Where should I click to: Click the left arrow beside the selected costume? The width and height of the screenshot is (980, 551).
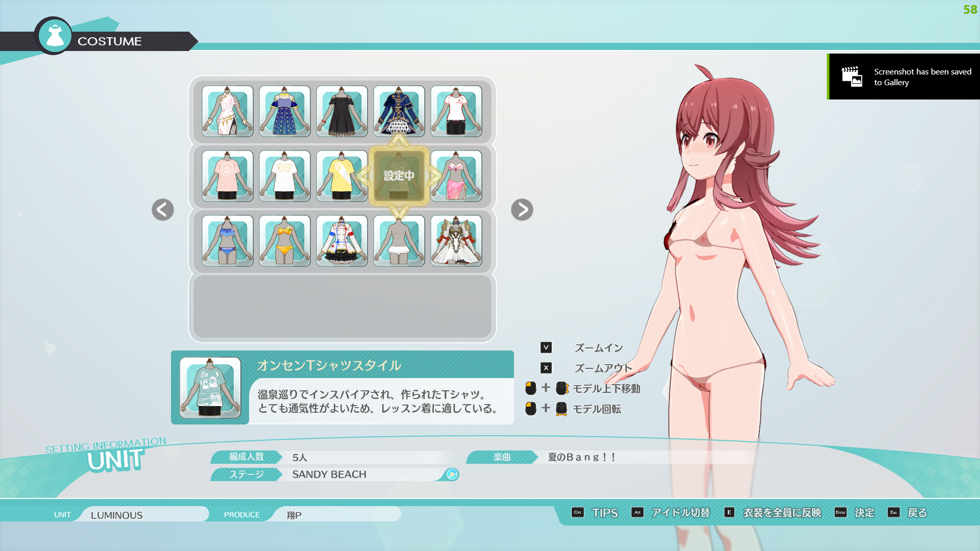tap(363, 176)
